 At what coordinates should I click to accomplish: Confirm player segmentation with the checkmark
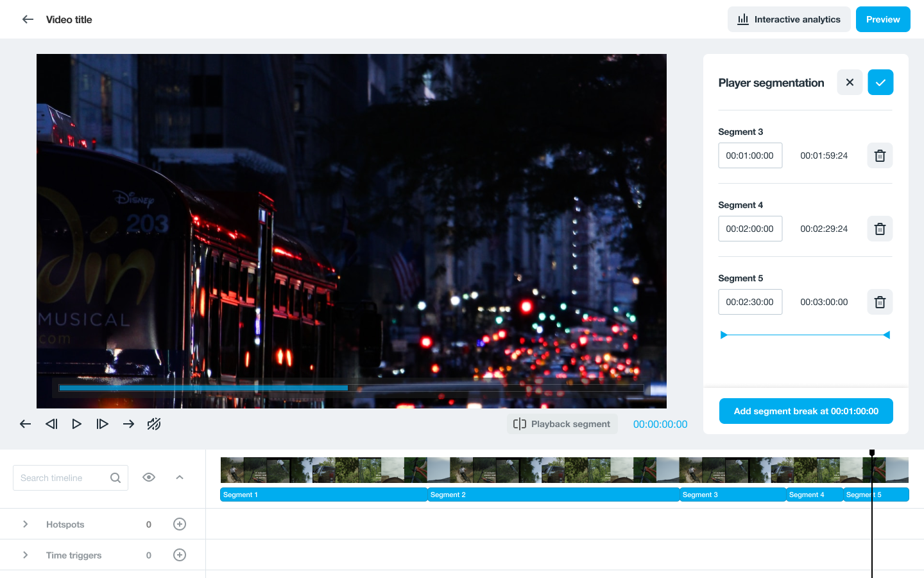coord(880,82)
